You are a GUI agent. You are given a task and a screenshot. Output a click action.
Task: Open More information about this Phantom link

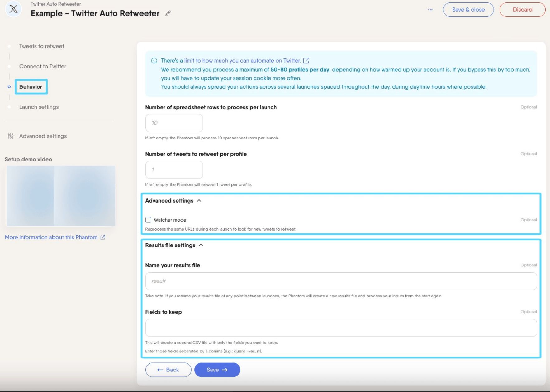[x=51, y=237]
